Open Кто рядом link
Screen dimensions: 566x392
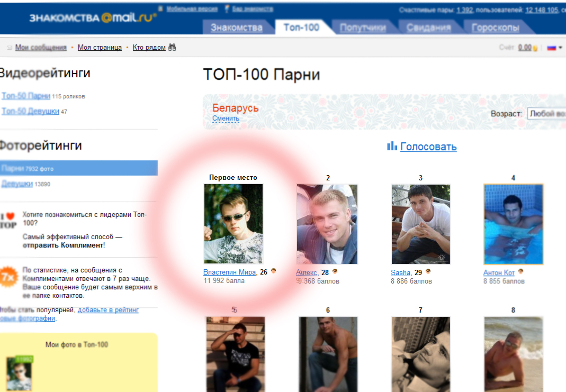[149, 47]
